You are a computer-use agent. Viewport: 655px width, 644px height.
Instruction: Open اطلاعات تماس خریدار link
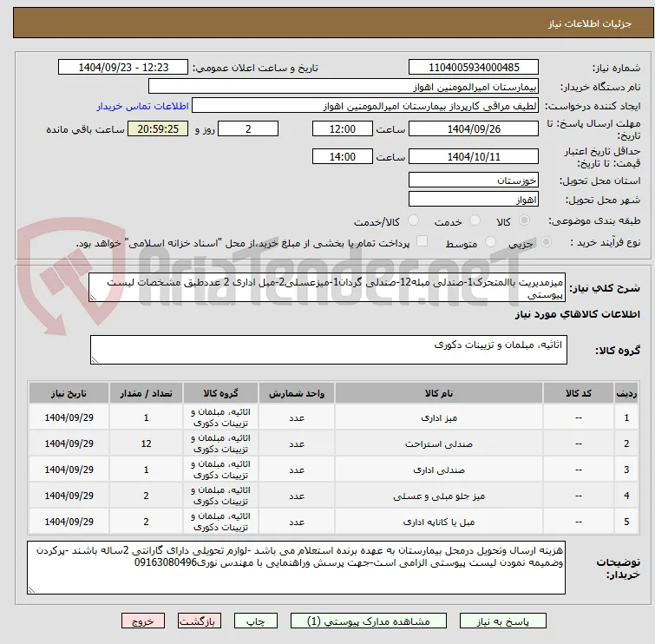pyautogui.click(x=143, y=106)
